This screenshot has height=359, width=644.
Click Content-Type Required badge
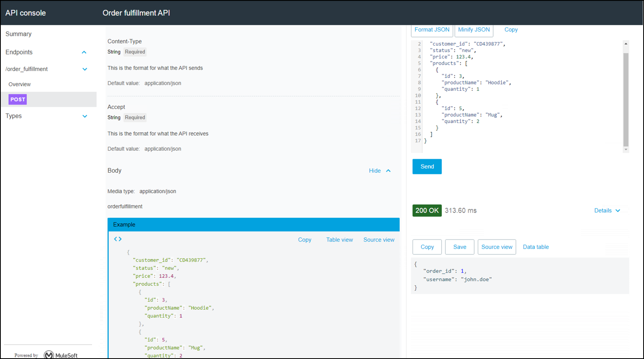135,52
